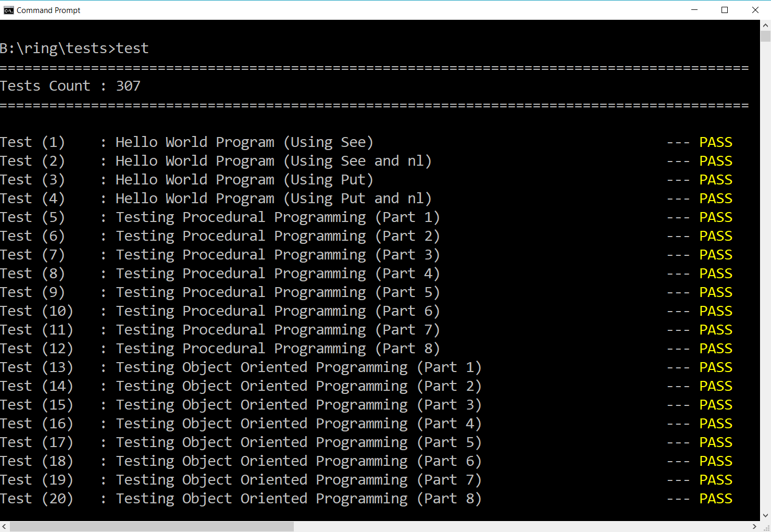Click the vertical scrollbar down arrow
This screenshot has height=532, width=771.
coord(765,515)
